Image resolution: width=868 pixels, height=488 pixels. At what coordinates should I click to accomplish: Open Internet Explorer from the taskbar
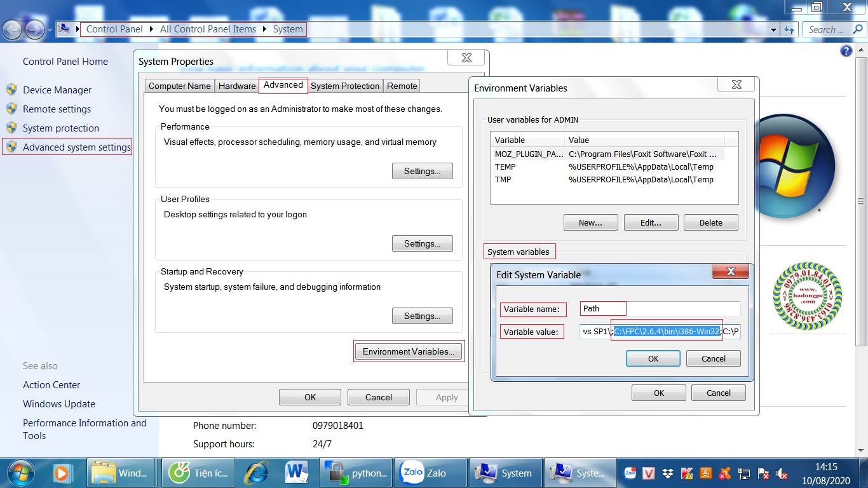[256, 473]
